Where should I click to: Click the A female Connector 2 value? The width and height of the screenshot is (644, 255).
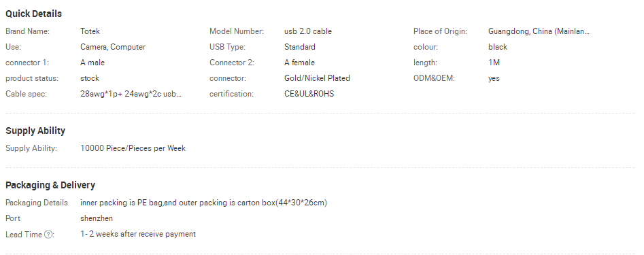(x=299, y=63)
